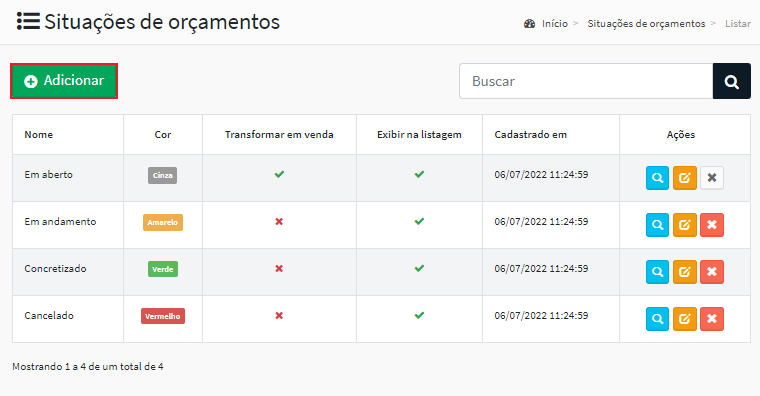
Task: Click disabled delete icon for Em aberto
Action: (x=712, y=178)
